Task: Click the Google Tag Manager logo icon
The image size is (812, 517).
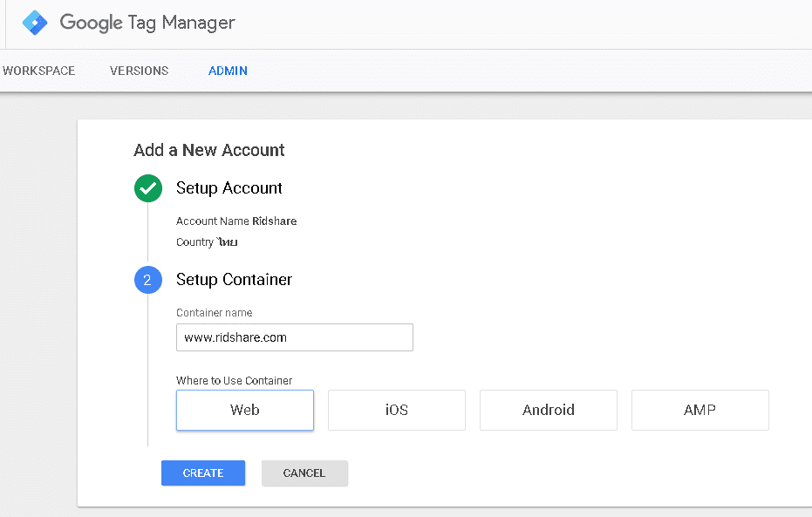Action: click(35, 23)
